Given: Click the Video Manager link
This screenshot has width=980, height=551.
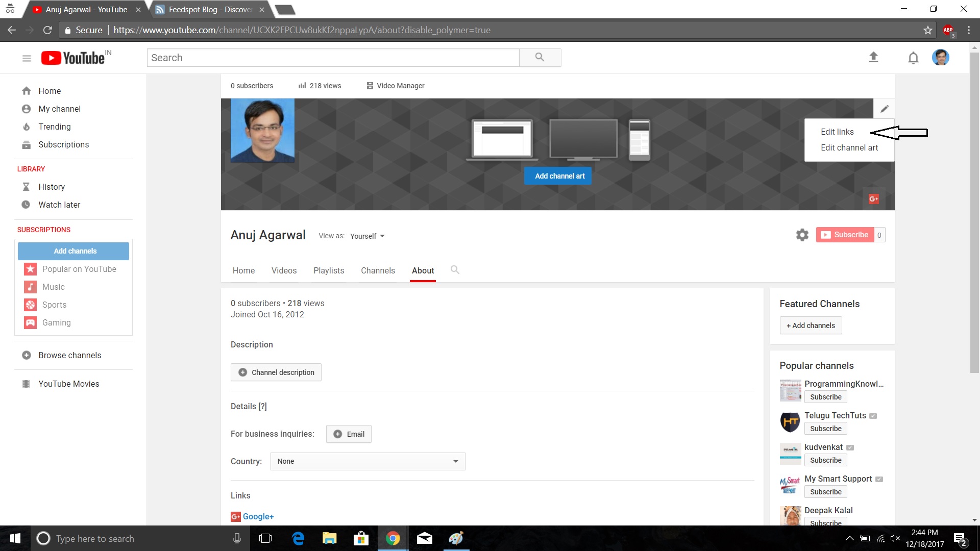Looking at the screenshot, I should click(x=395, y=86).
